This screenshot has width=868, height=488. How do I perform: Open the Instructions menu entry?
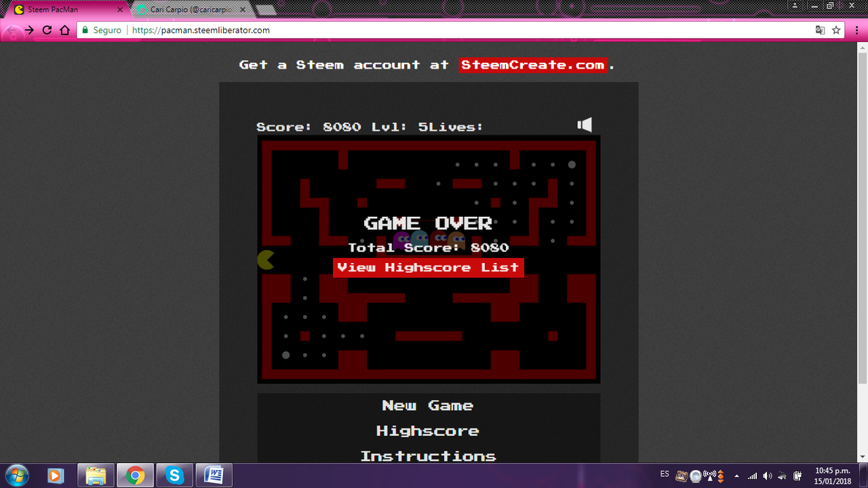[x=428, y=456]
